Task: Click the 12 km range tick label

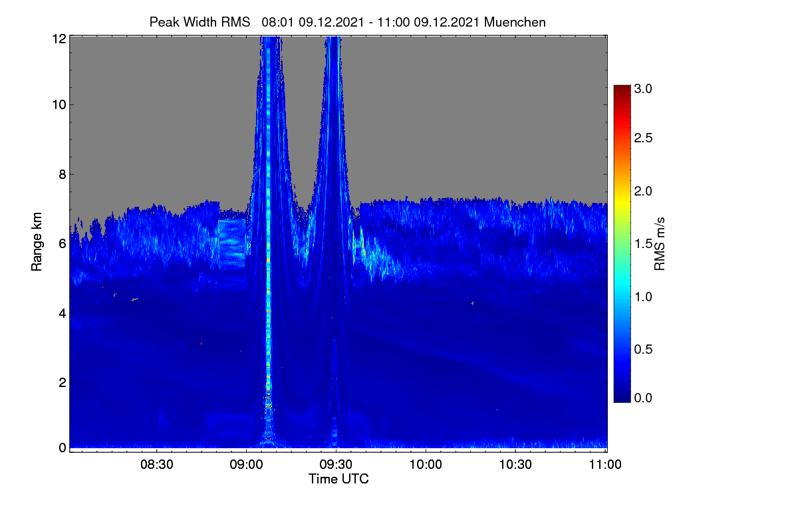Action: [59, 39]
